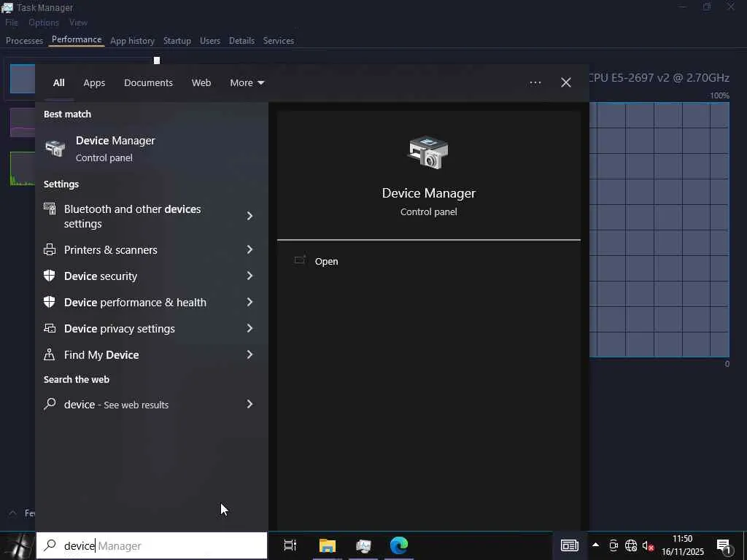Close the search panel with the X
The width and height of the screenshot is (747, 560).
tap(566, 83)
